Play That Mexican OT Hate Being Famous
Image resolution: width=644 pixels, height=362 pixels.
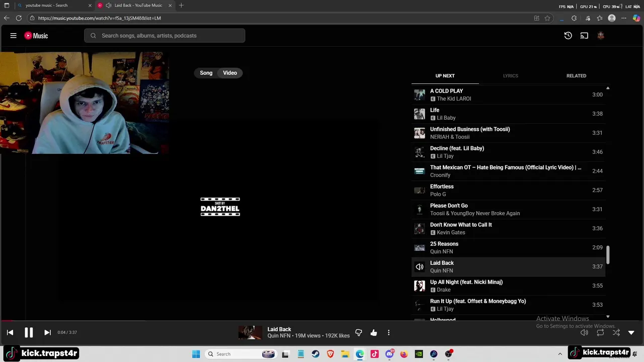click(508, 171)
